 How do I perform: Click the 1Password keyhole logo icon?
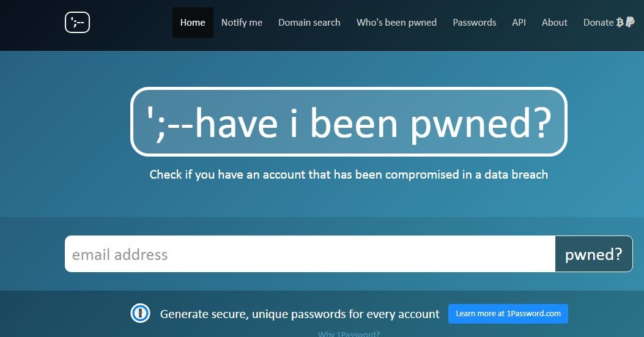coord(140,314)
